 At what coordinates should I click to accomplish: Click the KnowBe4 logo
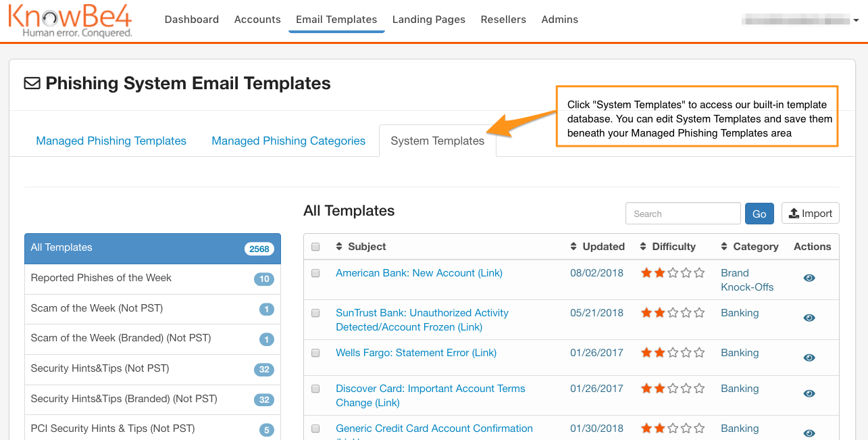[x=70, y=20]
